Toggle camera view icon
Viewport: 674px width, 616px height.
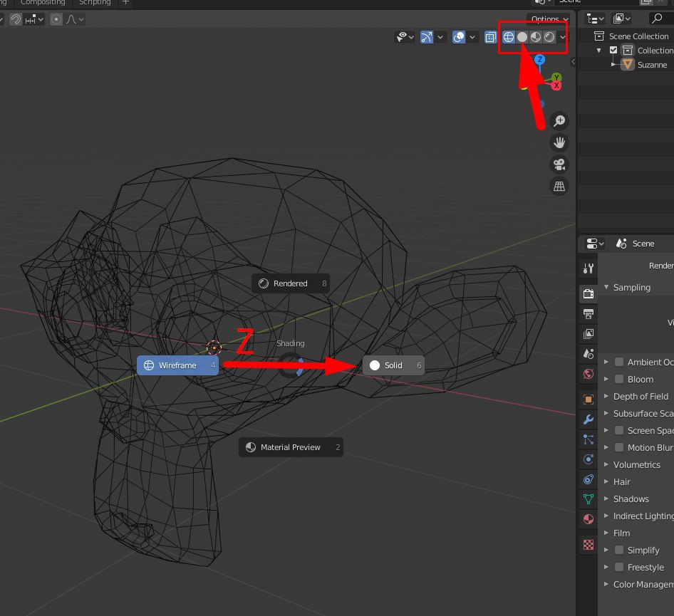(x=559, y=165)
